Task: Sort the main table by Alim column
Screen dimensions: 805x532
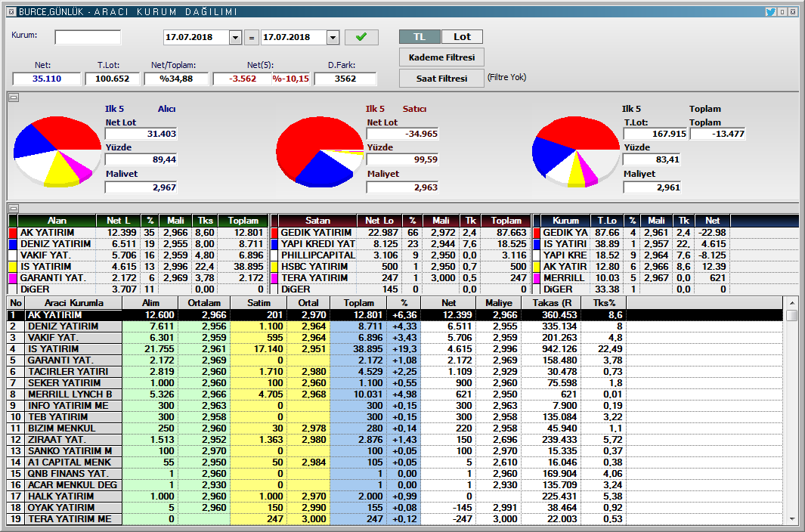Action: coord(150,303)
